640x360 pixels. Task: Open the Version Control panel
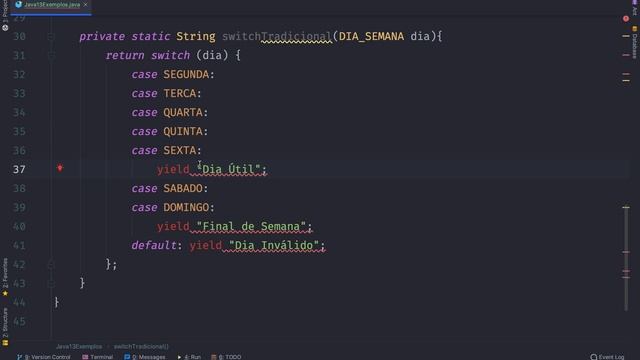tap(44, 357)
